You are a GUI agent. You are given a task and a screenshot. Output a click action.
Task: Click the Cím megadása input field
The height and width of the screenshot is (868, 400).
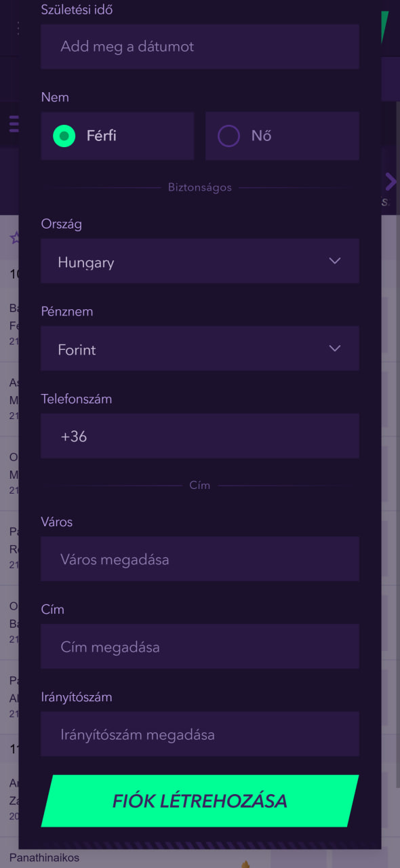pyautogui.click(x=200, y=647)
